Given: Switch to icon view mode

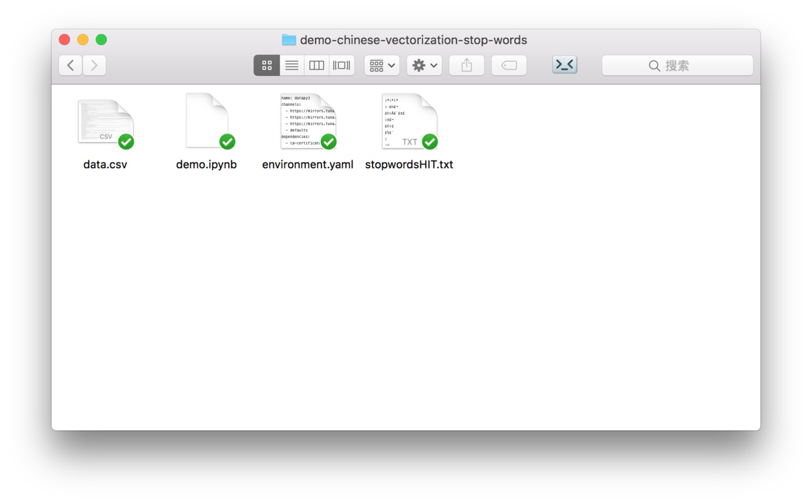Looking at the screenshot, I should pyautogui.click(x=267, y=65).
